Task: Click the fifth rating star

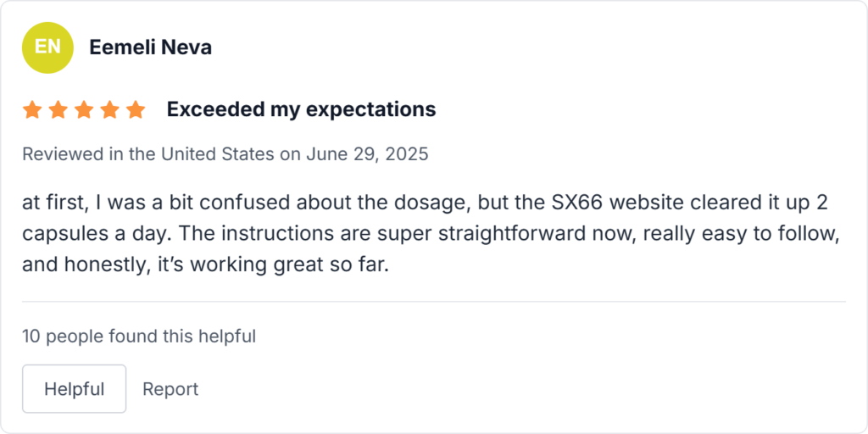Action: [136, 110]
